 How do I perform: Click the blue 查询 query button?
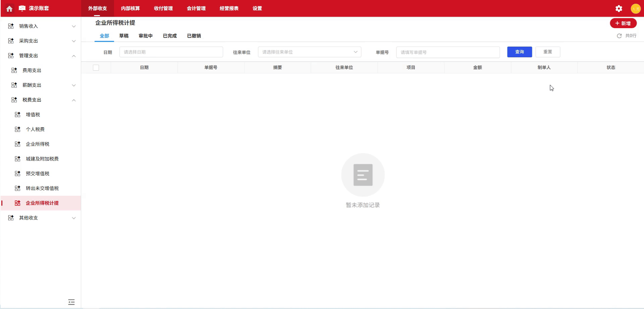pyautogui.click(x=520, y=52)
